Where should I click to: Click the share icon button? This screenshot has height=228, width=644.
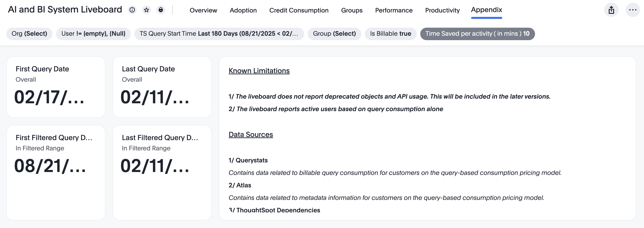[611, 10]
